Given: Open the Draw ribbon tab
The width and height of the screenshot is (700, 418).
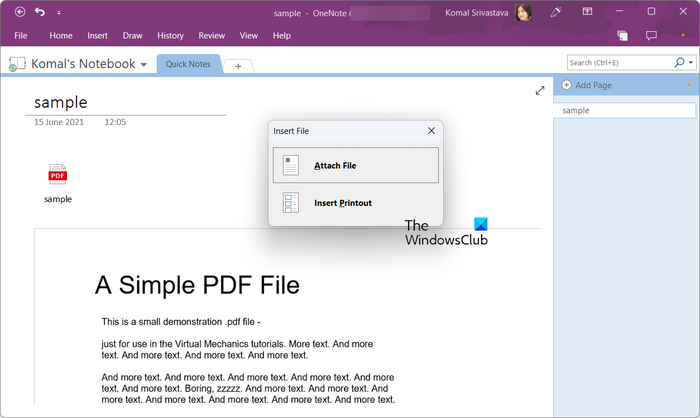Looking at the screenshot, I should [132, 36].
